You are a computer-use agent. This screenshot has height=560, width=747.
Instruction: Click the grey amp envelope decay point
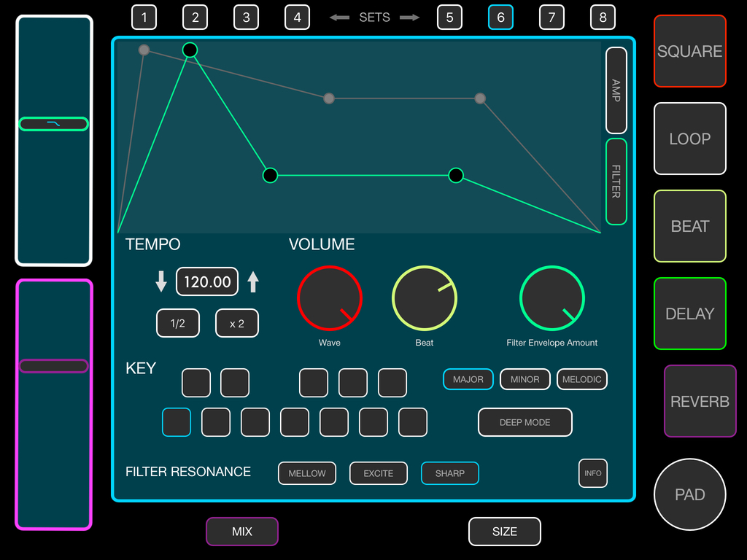pyautogui.click(x=329, y=98)
